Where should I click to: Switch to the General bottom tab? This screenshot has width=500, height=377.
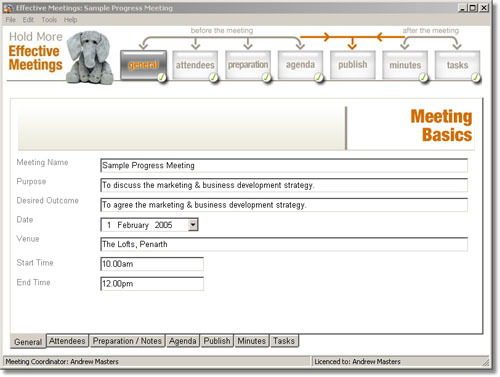click(x=28, y=342)
